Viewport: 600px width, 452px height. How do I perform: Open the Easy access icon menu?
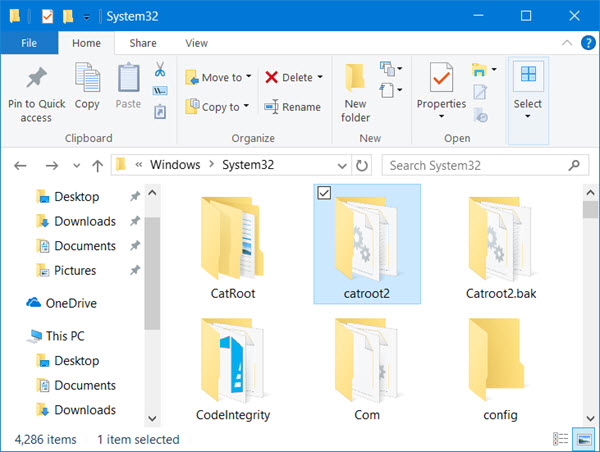point(390,90)
